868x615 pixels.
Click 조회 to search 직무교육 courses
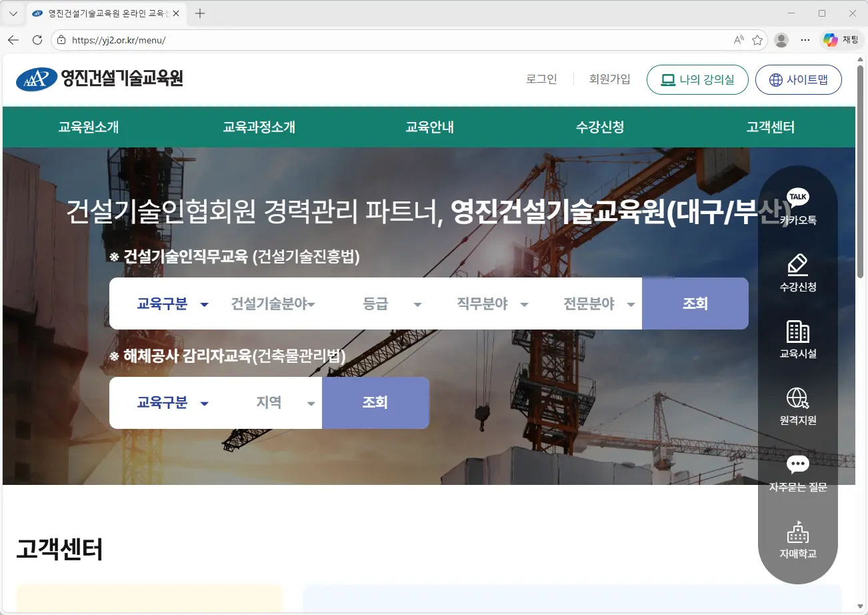pos(695,303)
